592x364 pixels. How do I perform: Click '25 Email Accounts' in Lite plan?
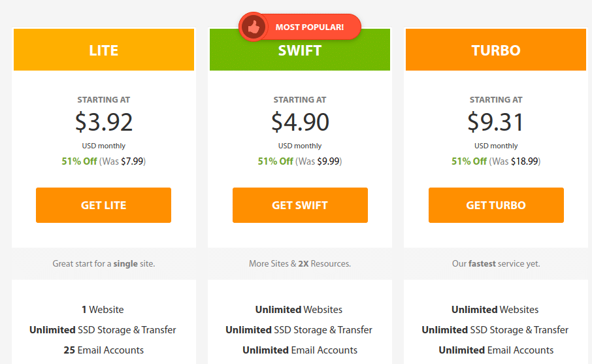coord(103,350)
